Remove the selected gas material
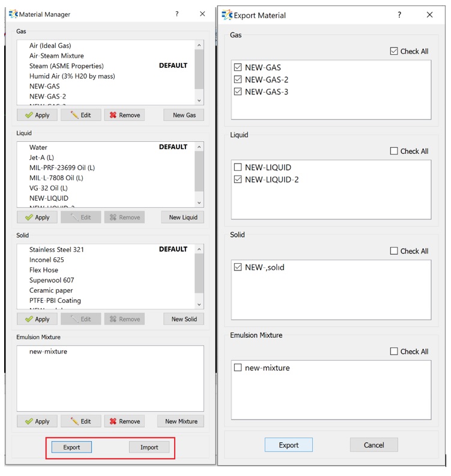The image size is (451, 476). (x=124, y=115)
